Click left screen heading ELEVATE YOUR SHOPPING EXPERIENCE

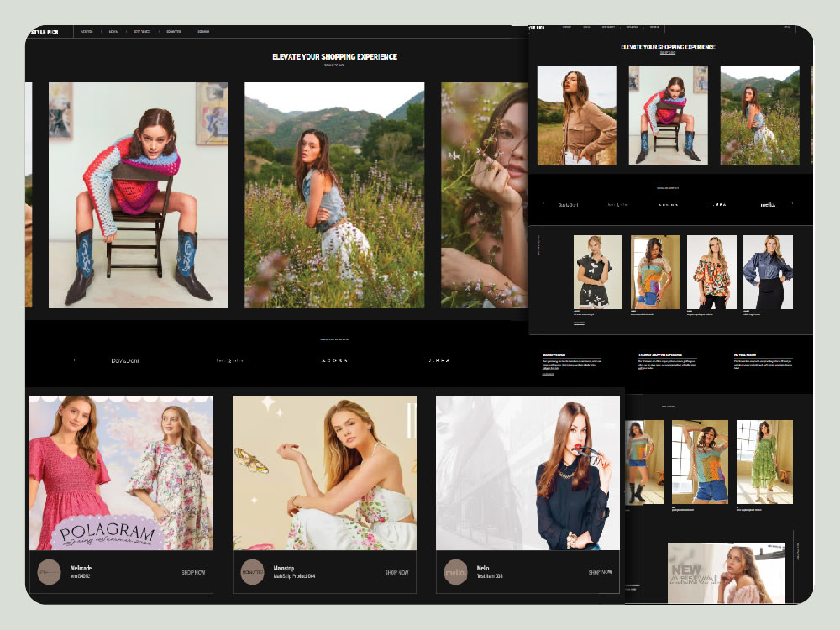tap(335, 57)
